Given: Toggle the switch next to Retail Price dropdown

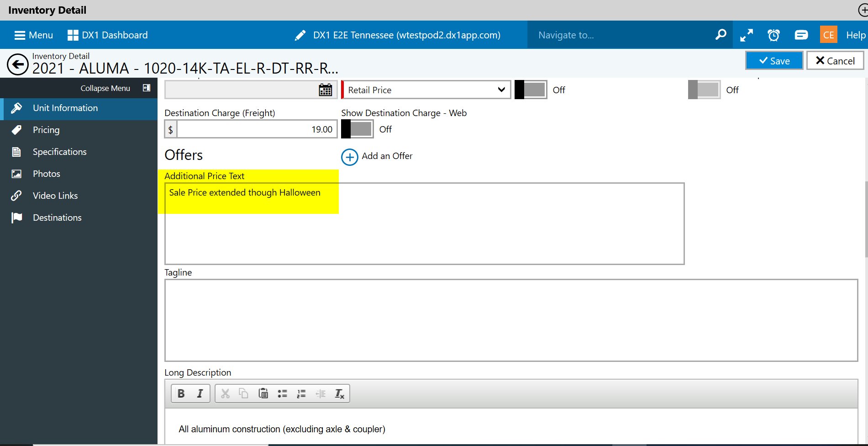Looking at the screenshot, I should click(531, 90).
